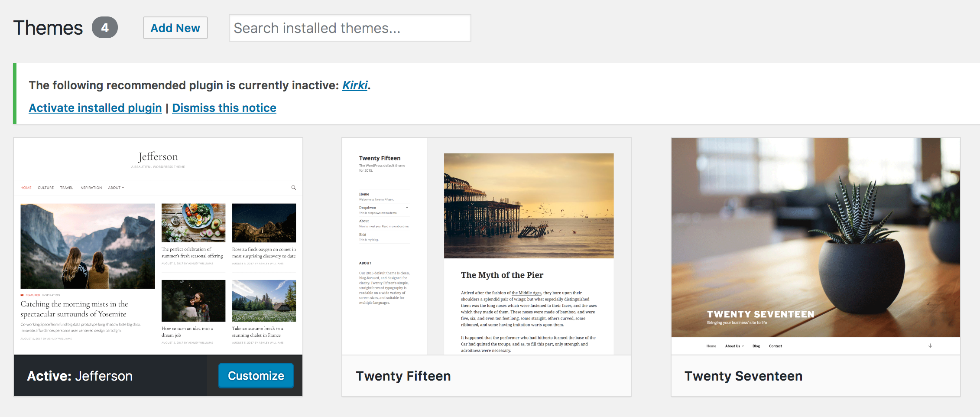Click Blog in Twenty Fifteen preview sidebar

[363, 235]
